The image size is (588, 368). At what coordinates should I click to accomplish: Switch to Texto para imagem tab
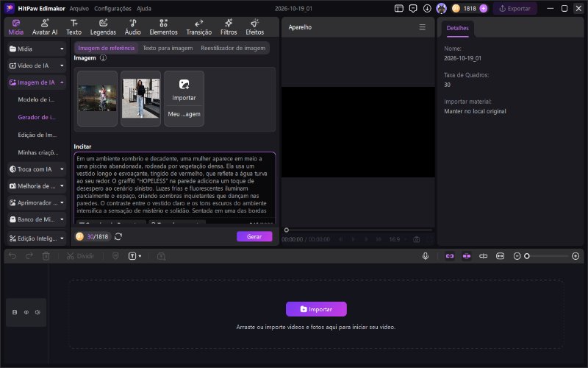(168, 48)
